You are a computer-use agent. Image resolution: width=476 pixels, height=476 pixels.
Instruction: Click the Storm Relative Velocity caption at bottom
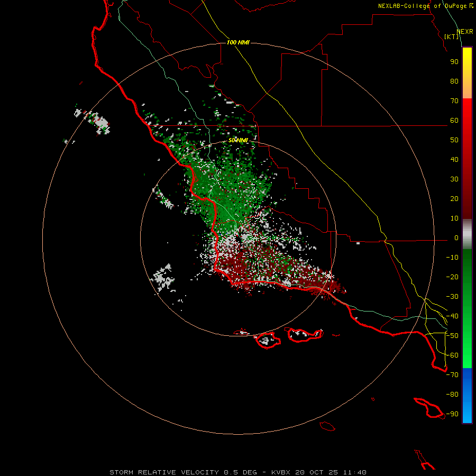click(x=237, y=472)
